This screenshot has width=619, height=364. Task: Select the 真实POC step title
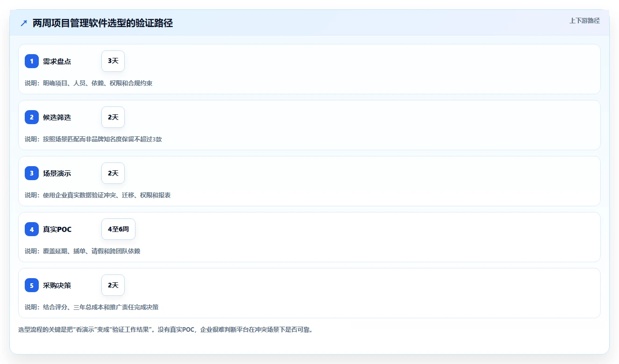coord(57,229)
